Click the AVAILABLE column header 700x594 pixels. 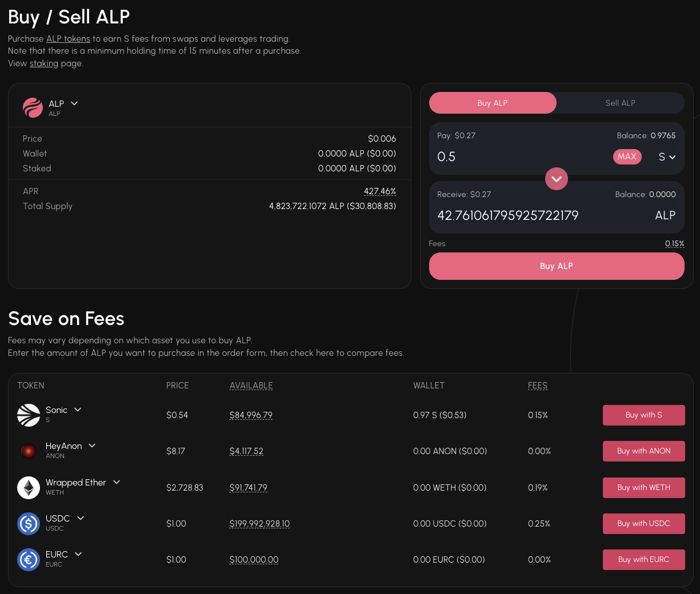[x=251, y=386]
